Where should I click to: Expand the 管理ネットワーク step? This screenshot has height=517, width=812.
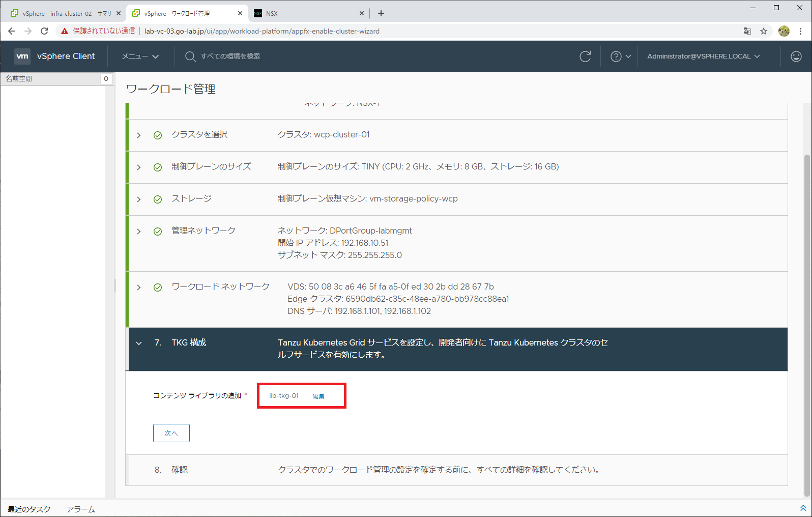pos(139,232)
